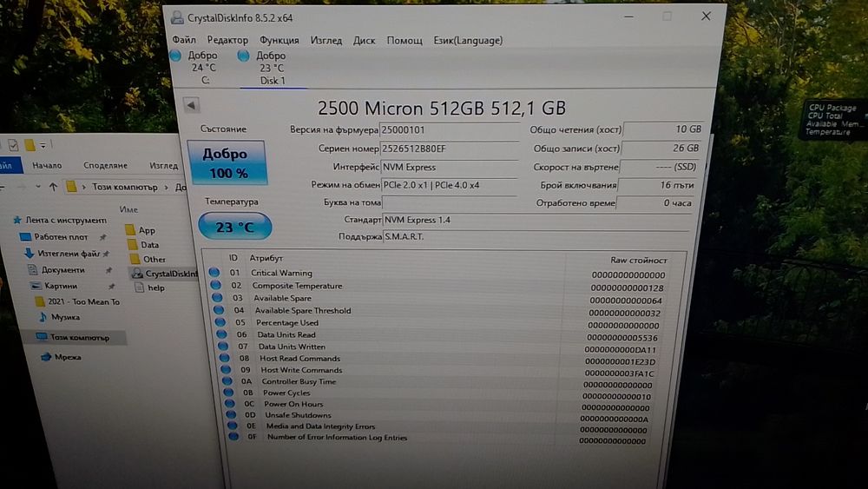Click the power on count value 16 пъти

(658, 184)
